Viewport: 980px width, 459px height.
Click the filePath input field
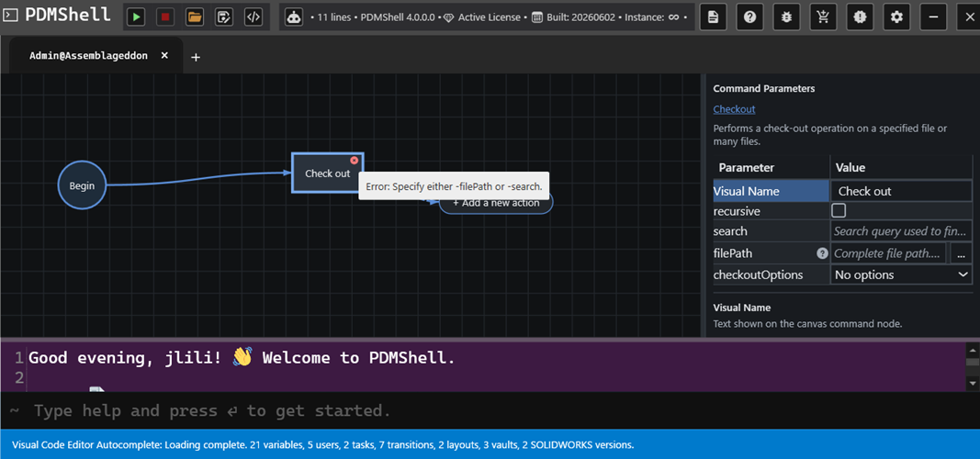coord(888,253)
